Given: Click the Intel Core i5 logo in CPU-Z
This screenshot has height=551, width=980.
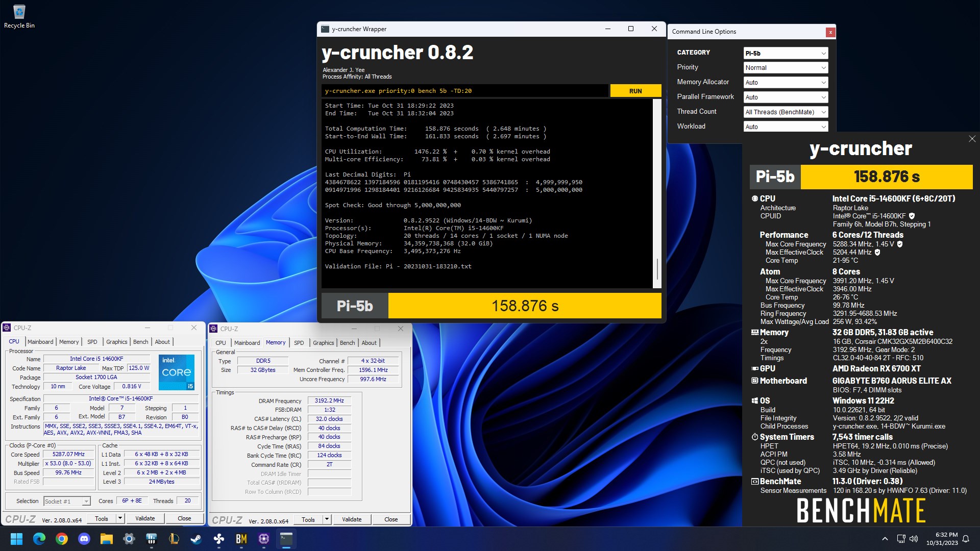Looking at the screenshot, I should click(x=177, y=372).
